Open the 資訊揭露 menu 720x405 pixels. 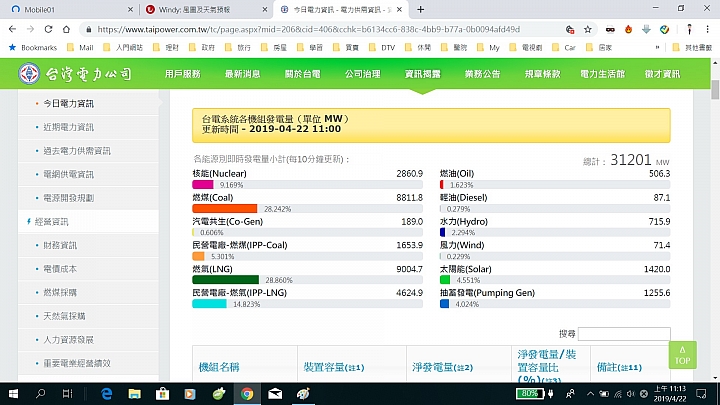click(x=422, y=74)
